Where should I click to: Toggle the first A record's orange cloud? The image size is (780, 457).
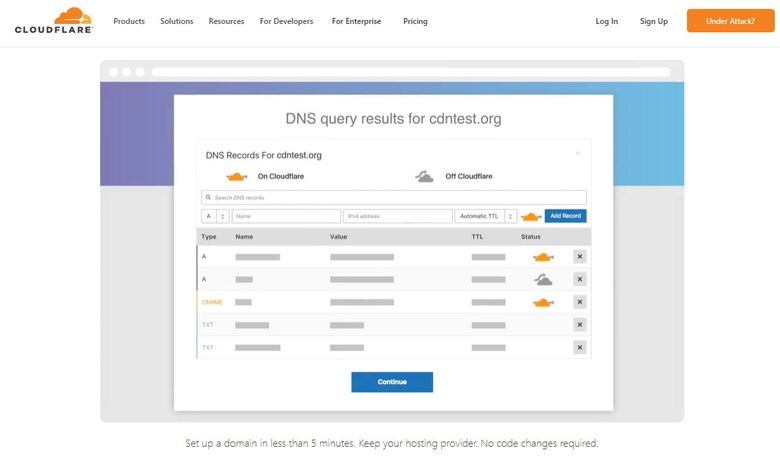click(x=543, y=257)
